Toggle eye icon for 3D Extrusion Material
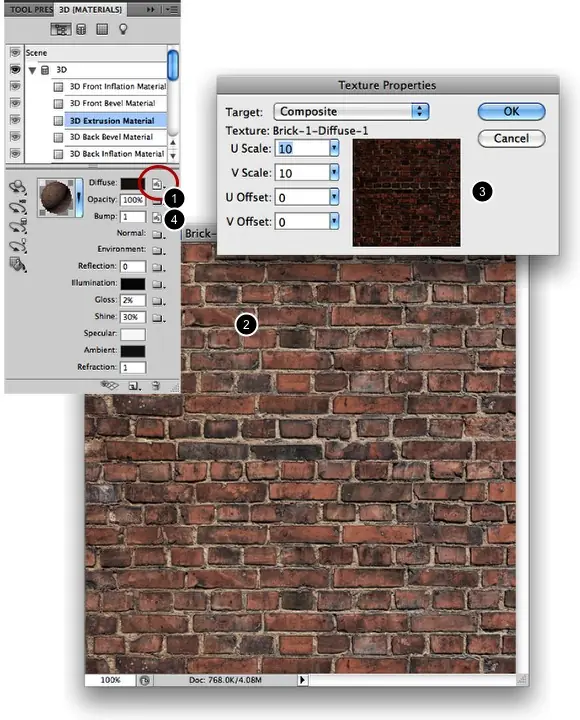The height and width of the screenshot is (720, 580). click(x=15, y=120)
